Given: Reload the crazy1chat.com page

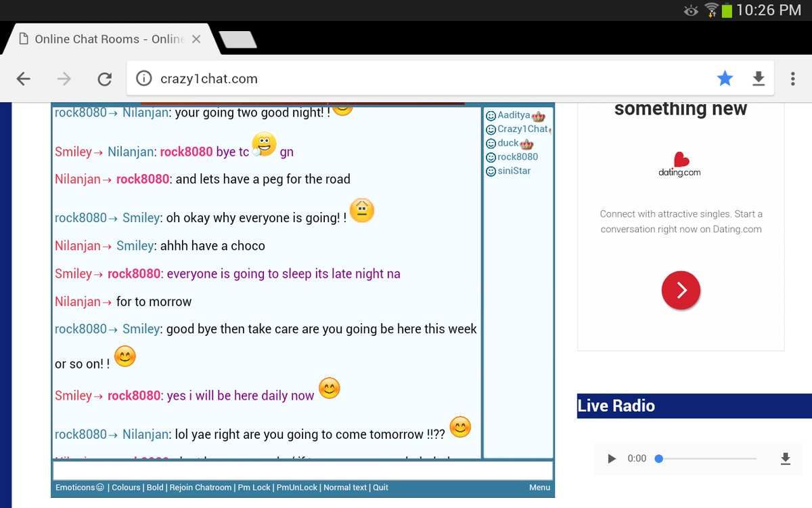Looking at the screenshot, I should [104, 79].
